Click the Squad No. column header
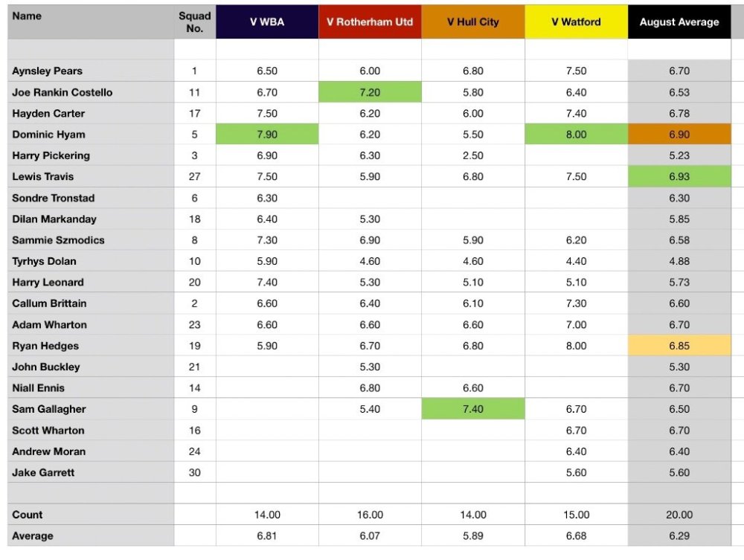The image size is (744, 560). click(195, 22)
